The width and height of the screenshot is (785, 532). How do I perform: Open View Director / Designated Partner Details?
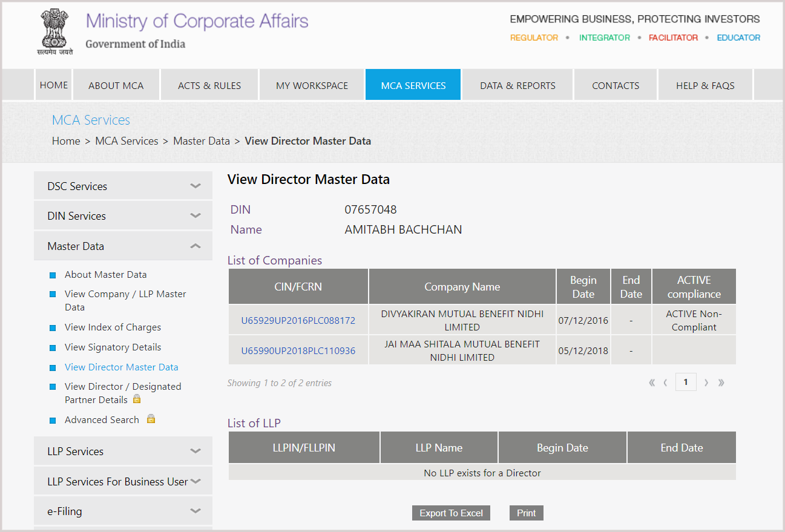point(123,393)
